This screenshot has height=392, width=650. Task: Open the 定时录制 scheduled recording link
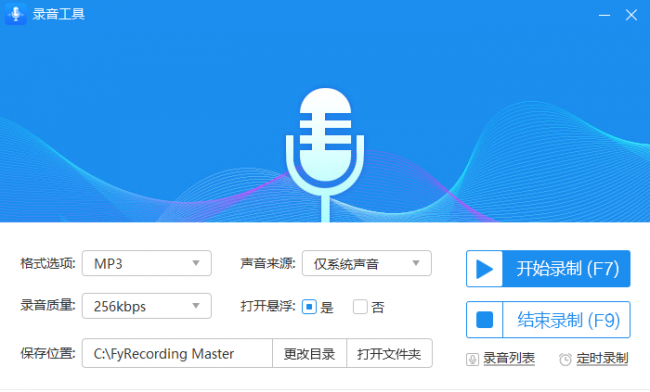click(602, 358)
